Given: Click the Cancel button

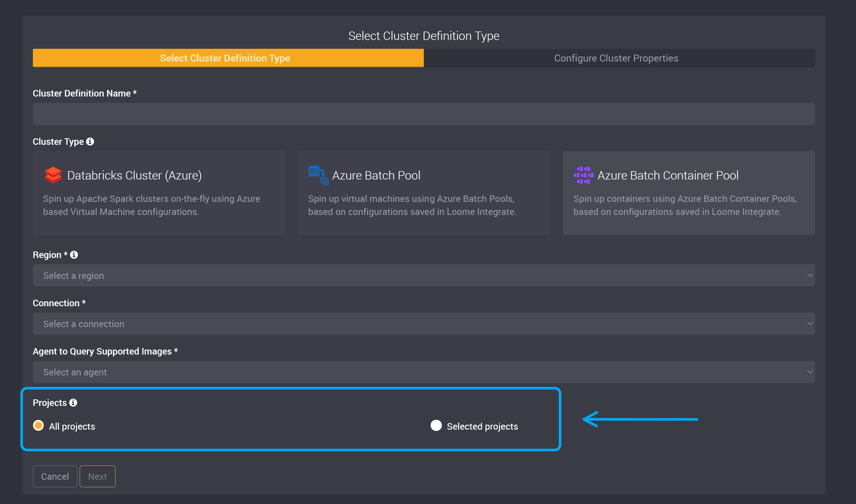Looking at the screenshot, I should coord(55,476).
